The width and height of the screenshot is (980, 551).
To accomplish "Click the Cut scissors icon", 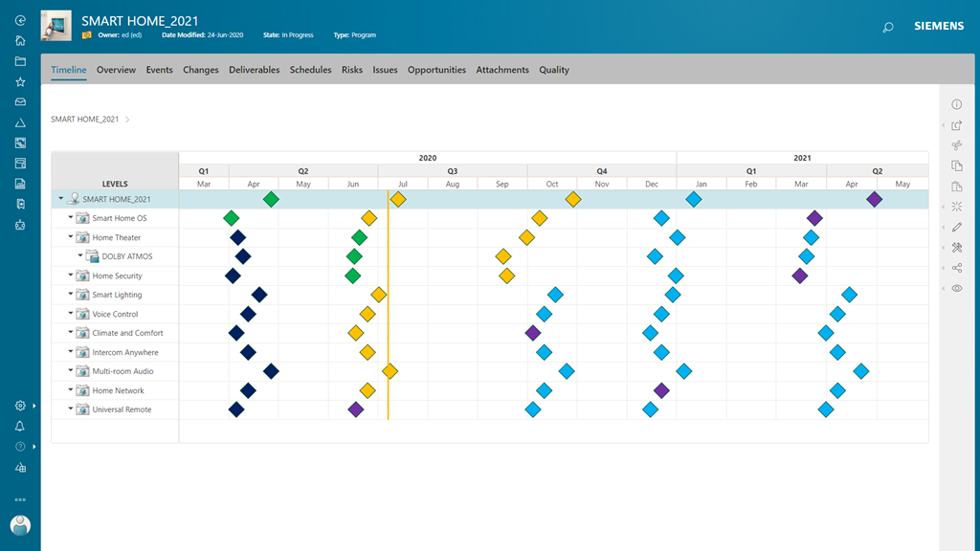I will (x=956, y=145).
